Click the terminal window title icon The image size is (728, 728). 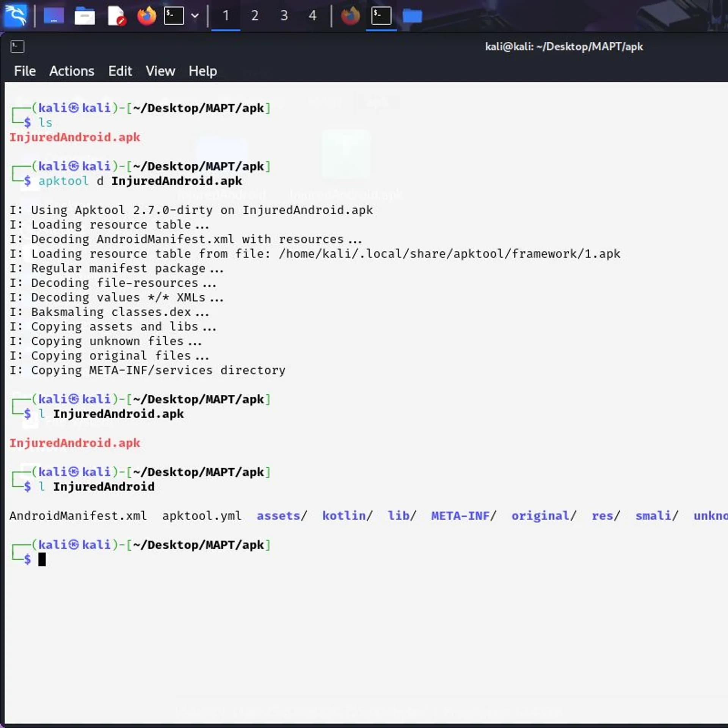click(17, 47)
